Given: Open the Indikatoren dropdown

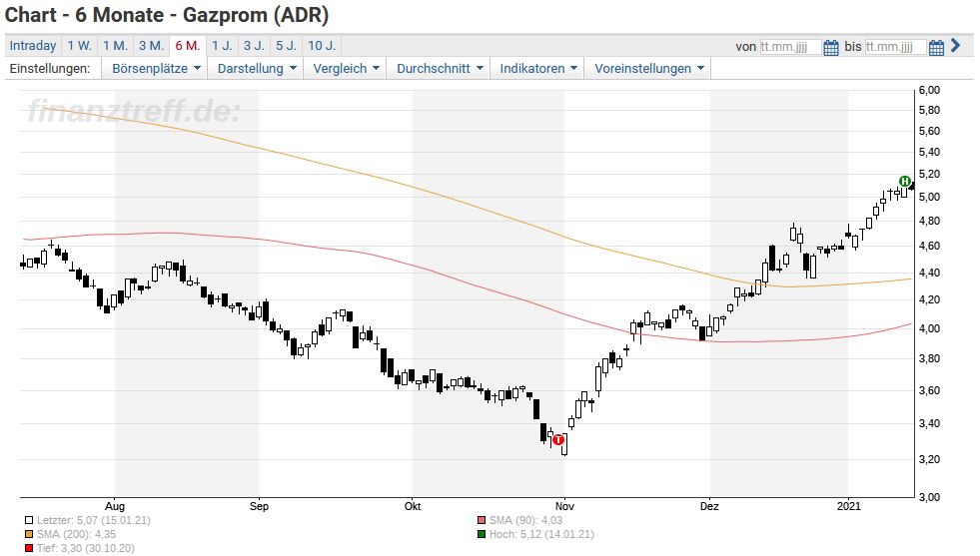Looking at the screenshot, I should point(538,69).
